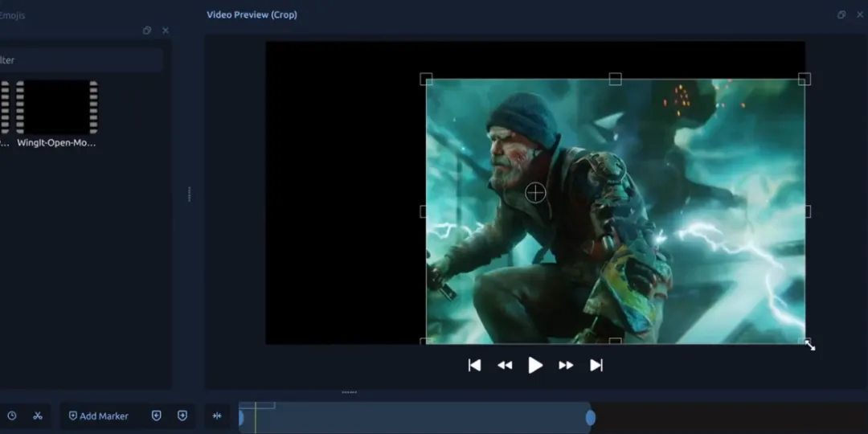Click the horizontal splitter grip below the preview
Viewport: 868px width, 434px height.
coord(350,392)
